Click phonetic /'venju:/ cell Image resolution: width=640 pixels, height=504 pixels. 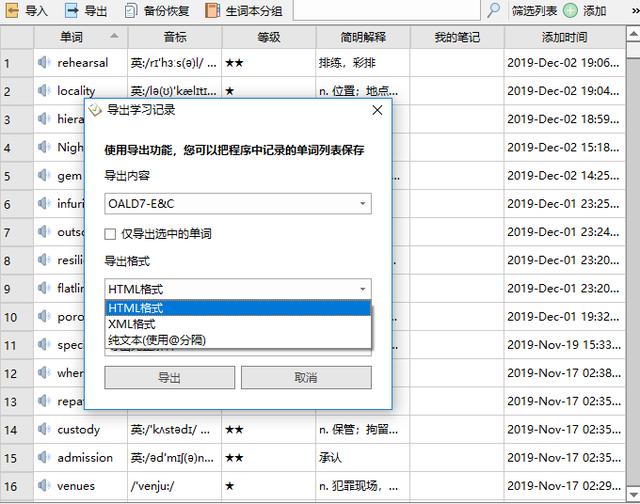pyautogui.click(x=175, y=486)
